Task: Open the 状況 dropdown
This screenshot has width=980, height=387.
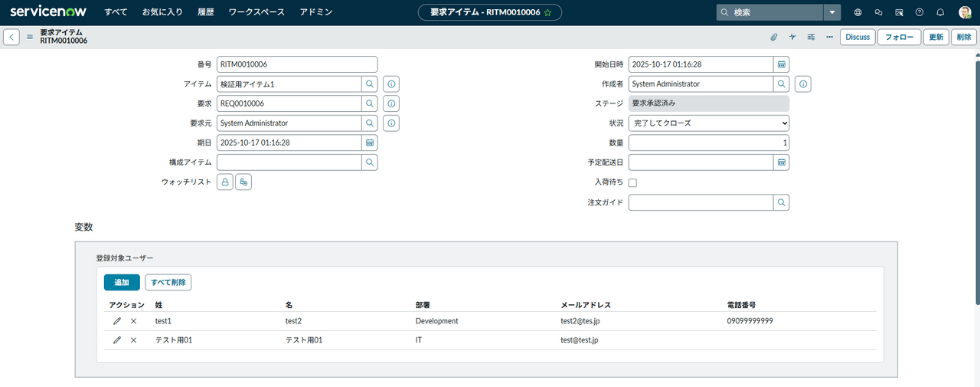Action: (x=708, y=123)
